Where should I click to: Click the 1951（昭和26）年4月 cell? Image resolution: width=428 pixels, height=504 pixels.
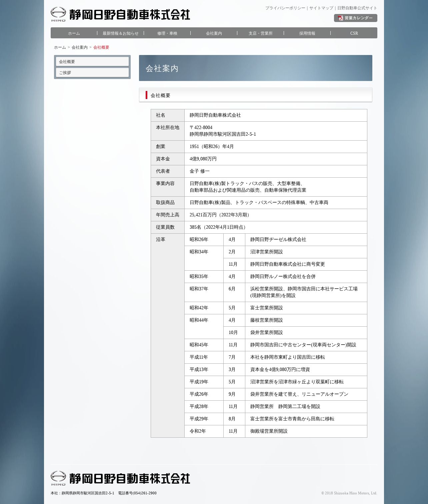[276, 147]
